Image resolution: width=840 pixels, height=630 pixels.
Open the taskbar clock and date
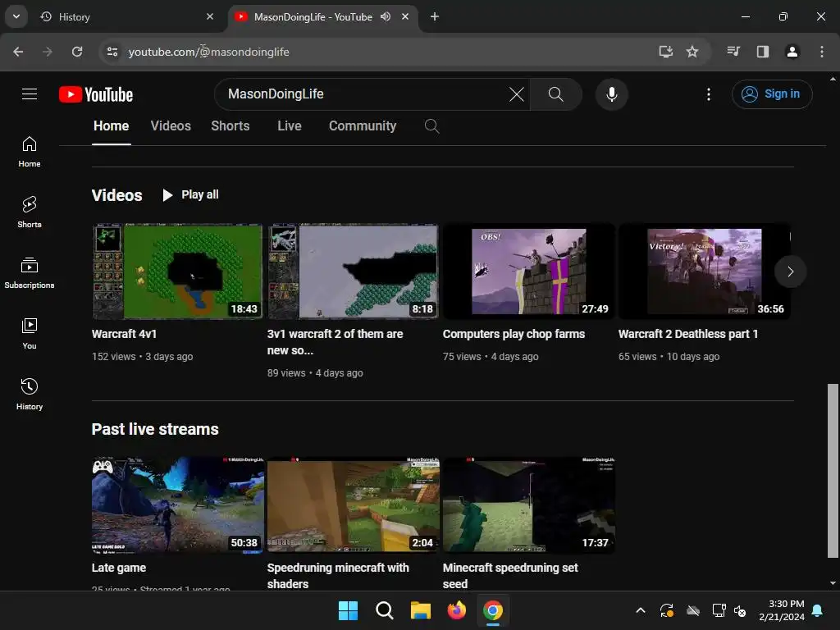click(x=782, y=610)
